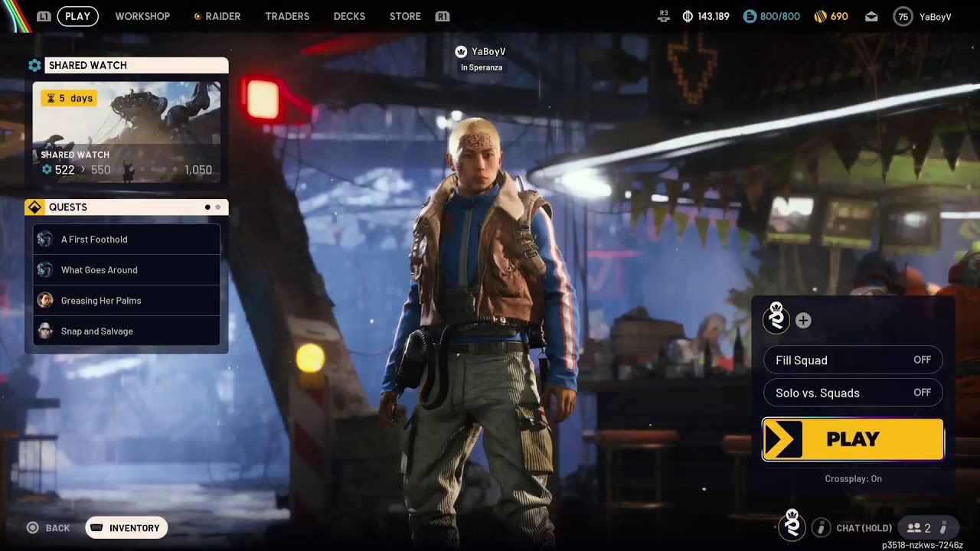Click the crown icon above character name

(461, 52)
